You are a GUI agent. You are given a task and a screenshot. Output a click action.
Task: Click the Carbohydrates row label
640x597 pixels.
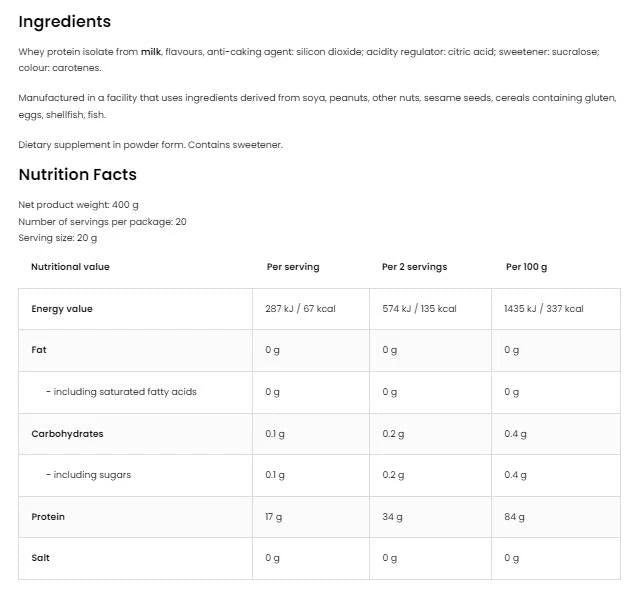[x=67, y=434]
